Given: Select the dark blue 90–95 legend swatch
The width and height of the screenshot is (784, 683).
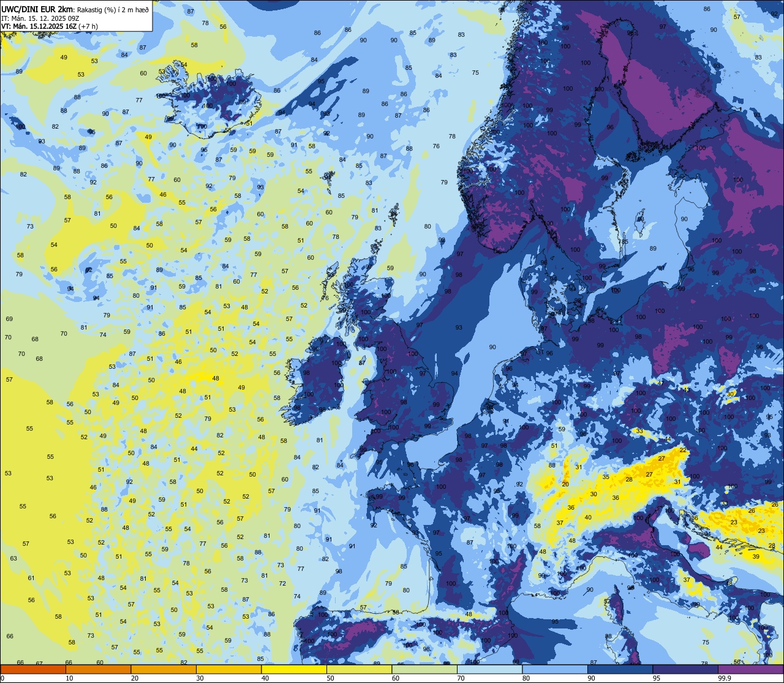Looking at the screenshot, I should pos(620,669).
